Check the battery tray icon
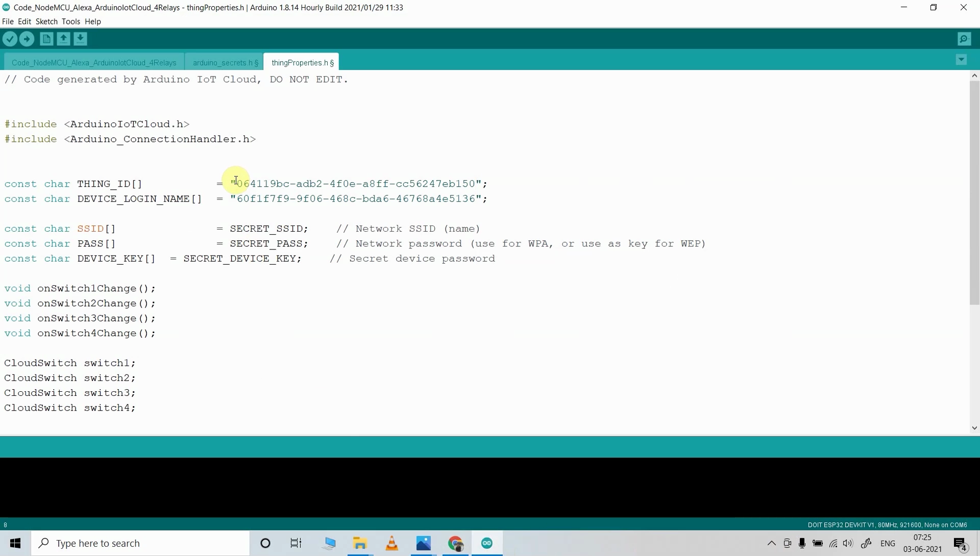This screenshot has width=980, height=556. (818, 543)
